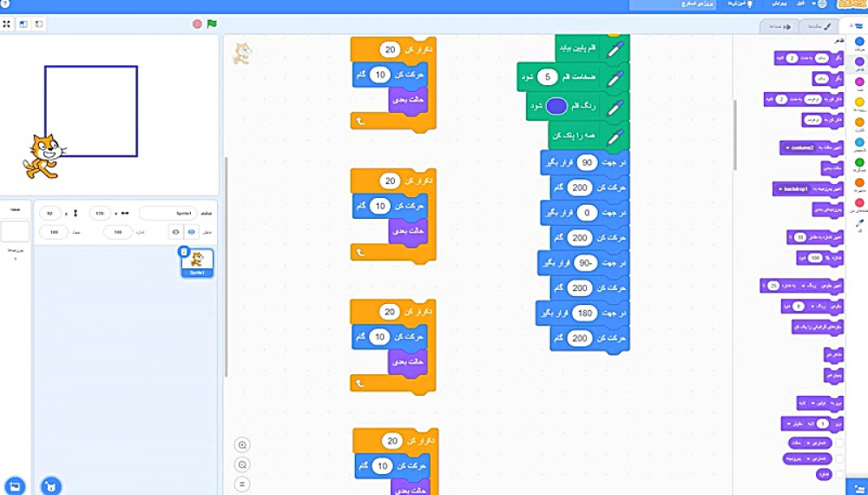Delete Sprite1 using its trash icon
Viewport: 868px width, 495px height.
pos(183,252)
